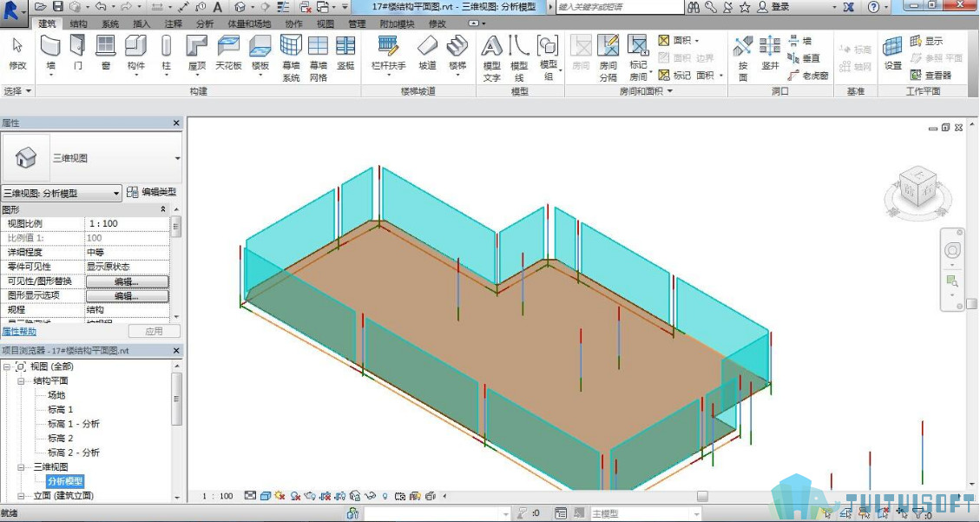Select the 窗 (Window) tool
Image resolution: width=980 pixels, height=522 pixels.
click(x=106, y=52)
